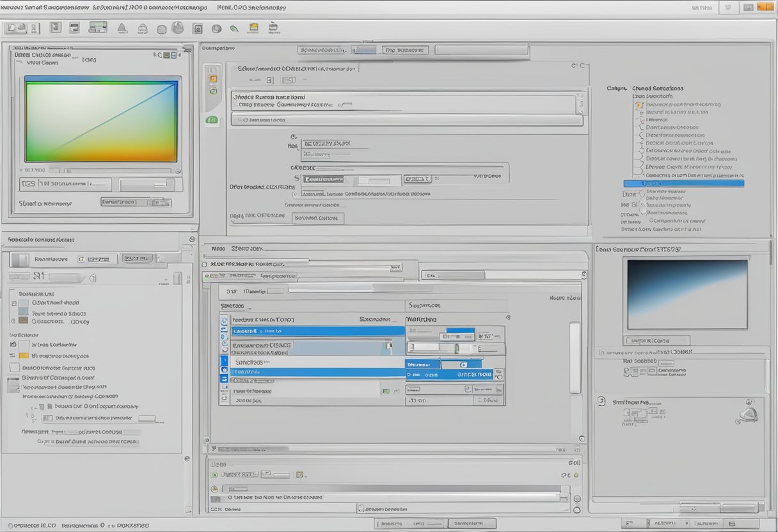Click the green leaf icon in the toolbar
Image resolution: width=778 pixels, height=532 pixels.
click(x=234, y=29)
